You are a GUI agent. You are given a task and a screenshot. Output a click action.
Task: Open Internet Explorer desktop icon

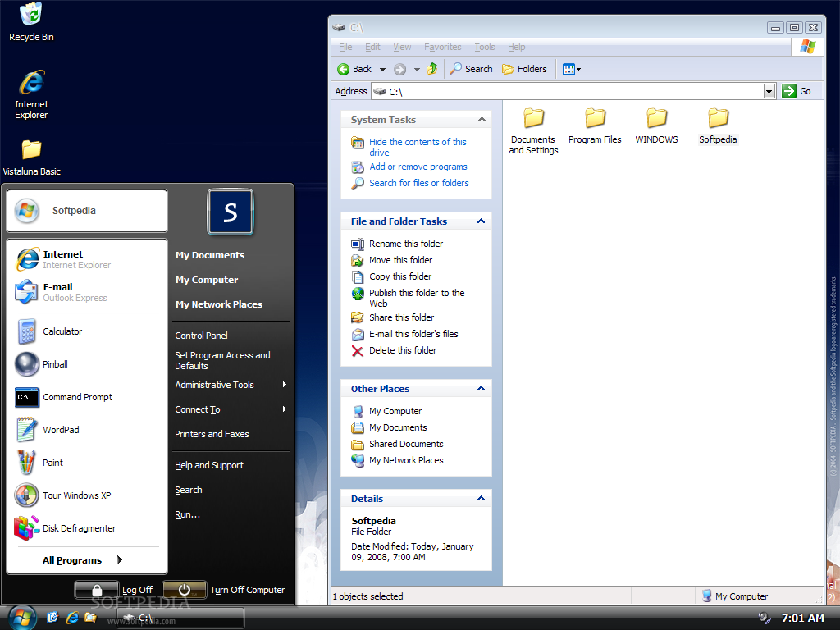pos(31,94)
